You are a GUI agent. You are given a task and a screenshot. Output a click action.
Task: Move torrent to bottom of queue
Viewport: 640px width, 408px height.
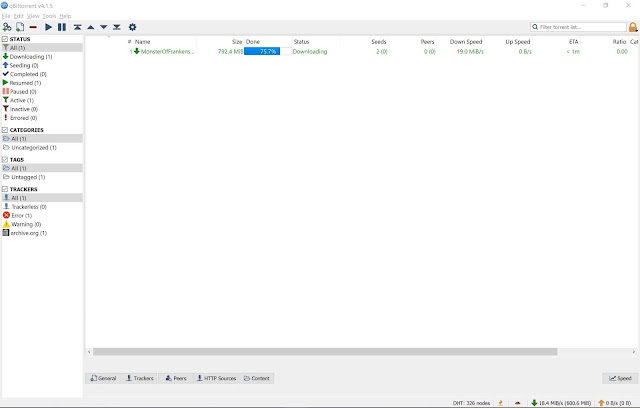tap(117, 27)
